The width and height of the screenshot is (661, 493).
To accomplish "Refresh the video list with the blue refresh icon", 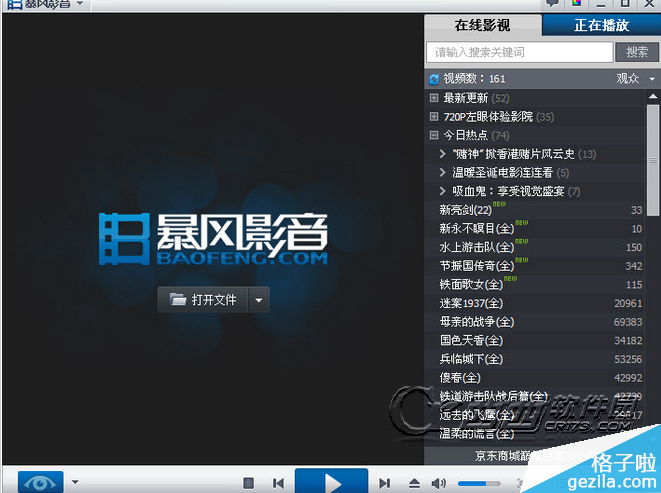I will point(434,79).
